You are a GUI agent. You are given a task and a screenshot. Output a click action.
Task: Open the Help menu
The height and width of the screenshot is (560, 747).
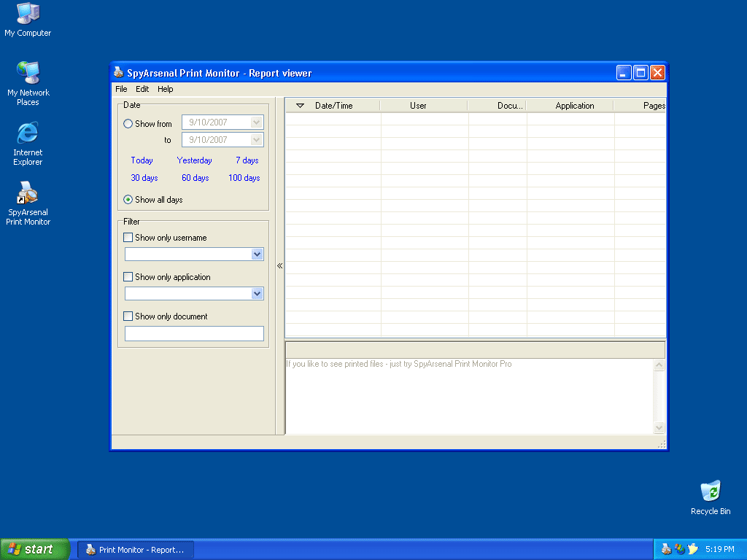click(166, 89)
